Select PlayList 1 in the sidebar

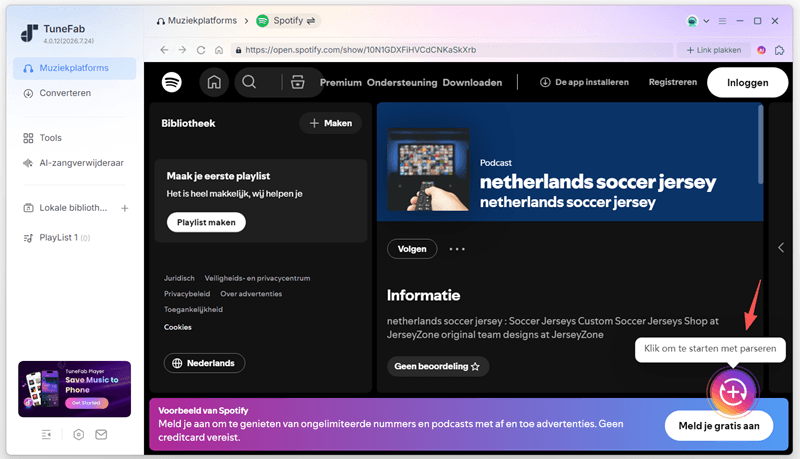59,238
